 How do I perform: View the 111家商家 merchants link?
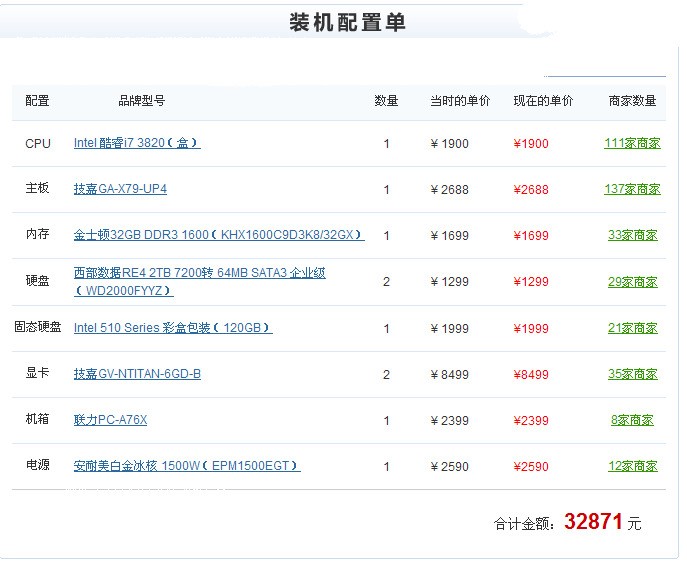point(632,143)
